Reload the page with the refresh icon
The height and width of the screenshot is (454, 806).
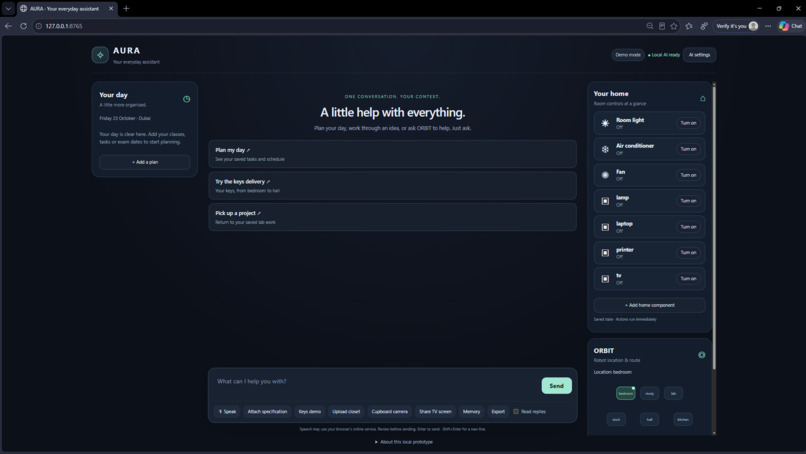[23, 26]
